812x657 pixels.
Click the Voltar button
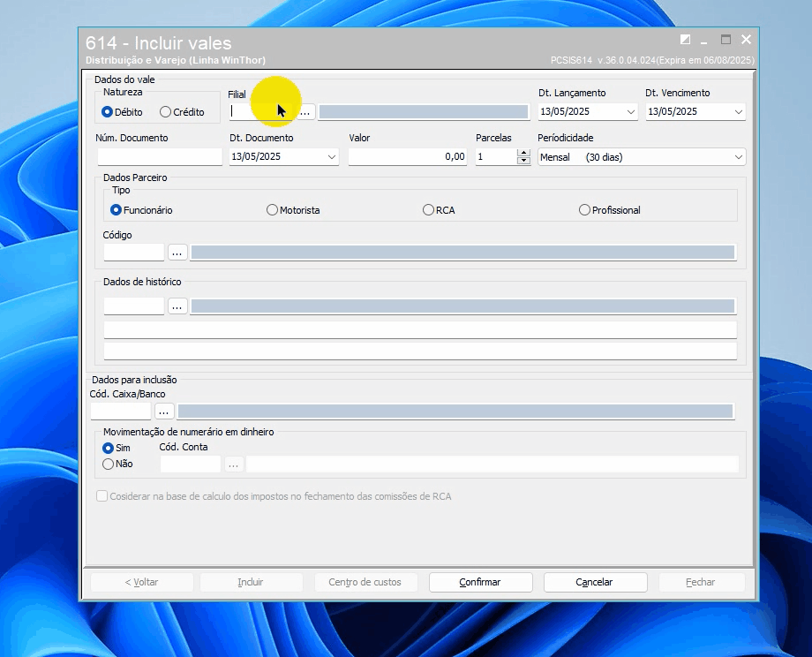coord(142,582)
